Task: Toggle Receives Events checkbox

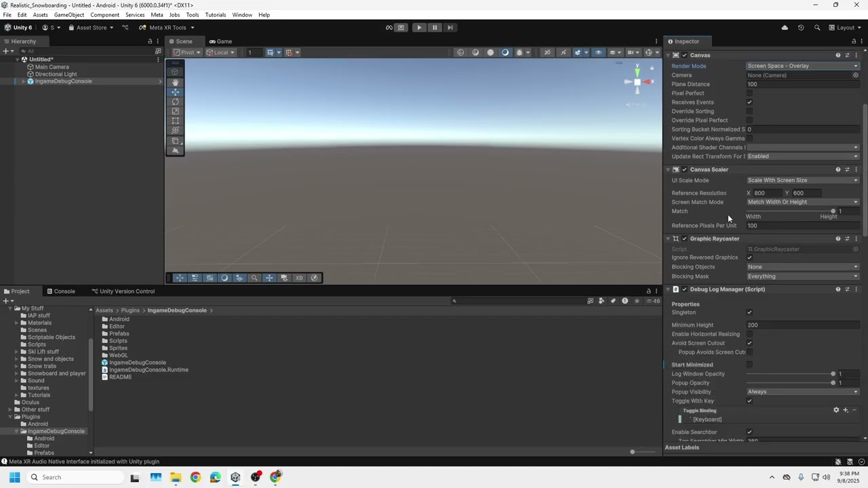Action: (749, 102)
